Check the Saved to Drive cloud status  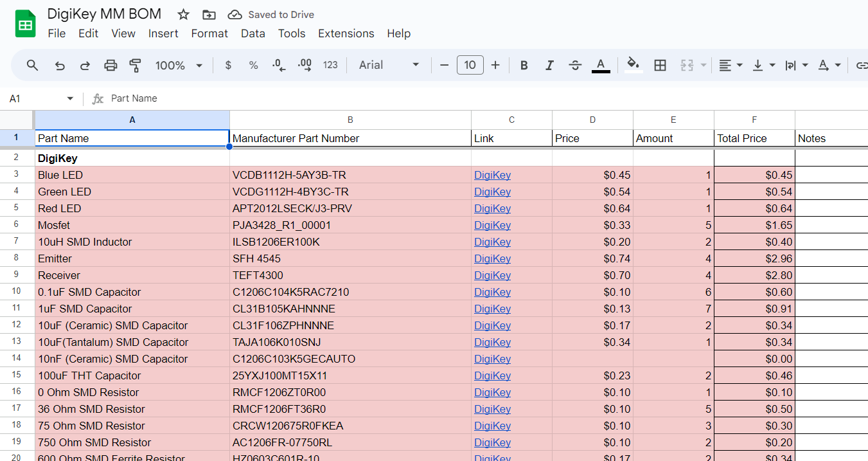click(x=271, y=14)
